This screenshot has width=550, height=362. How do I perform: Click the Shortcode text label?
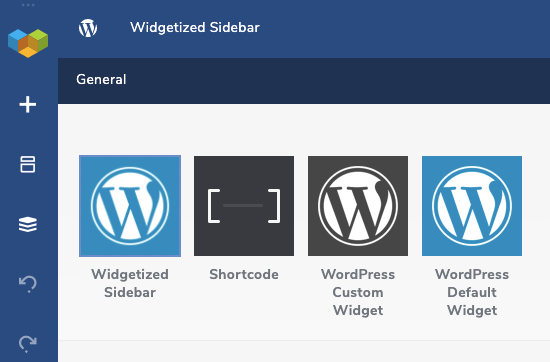click(244, 274)
